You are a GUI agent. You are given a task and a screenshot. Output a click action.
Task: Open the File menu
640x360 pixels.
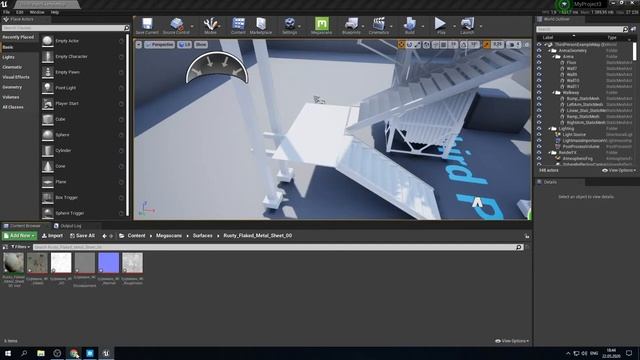7,12
